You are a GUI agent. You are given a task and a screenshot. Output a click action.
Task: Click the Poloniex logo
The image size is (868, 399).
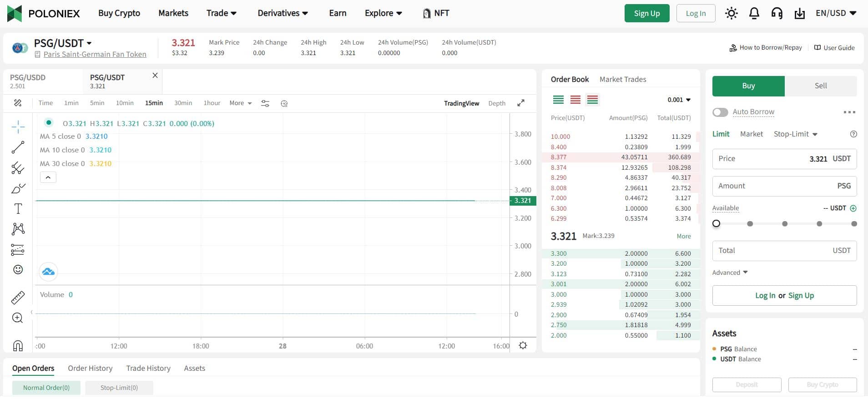point(44,13)
